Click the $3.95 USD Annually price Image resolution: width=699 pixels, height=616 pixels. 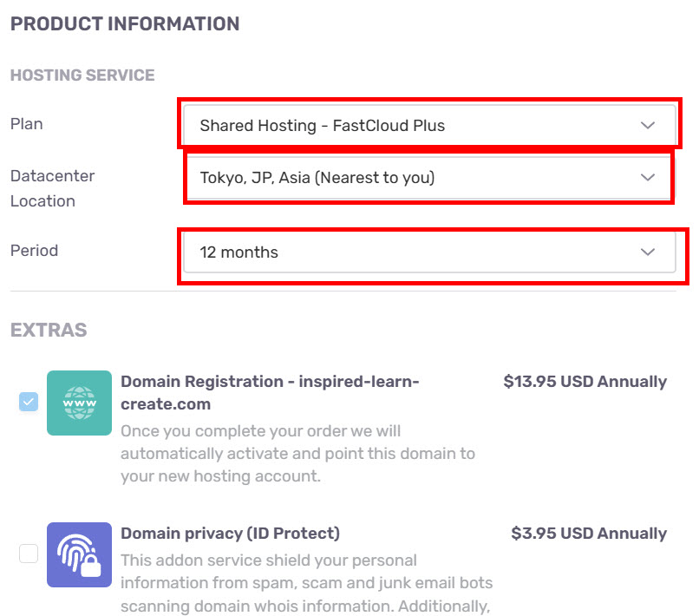pos(589,533)
